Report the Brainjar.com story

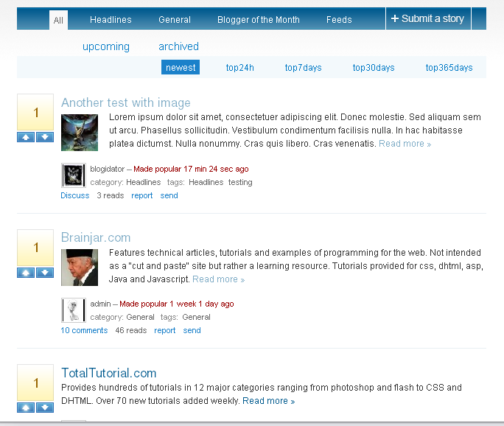pyautogui.click(x=164, y=330)
